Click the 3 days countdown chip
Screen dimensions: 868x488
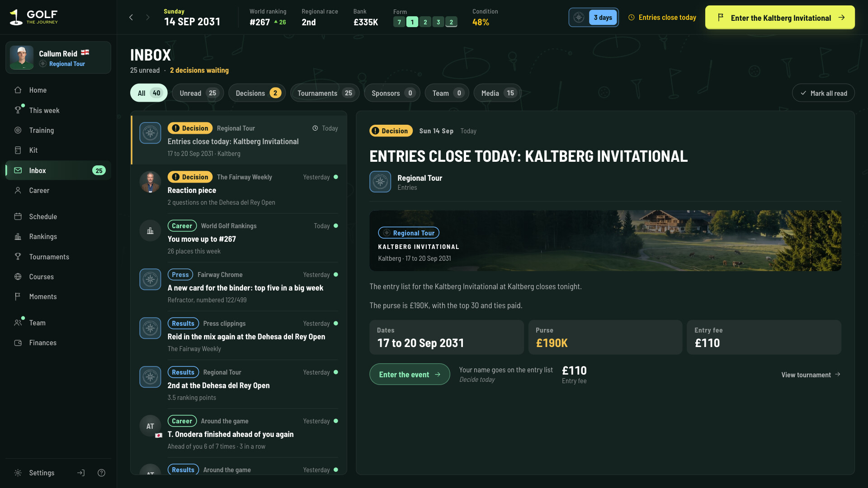click(594, 18)
